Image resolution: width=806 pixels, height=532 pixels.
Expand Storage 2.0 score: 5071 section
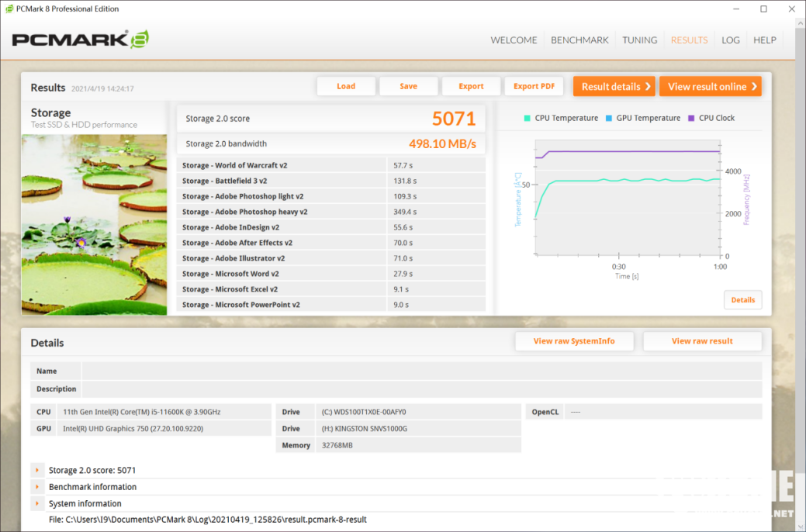(37, 470)
